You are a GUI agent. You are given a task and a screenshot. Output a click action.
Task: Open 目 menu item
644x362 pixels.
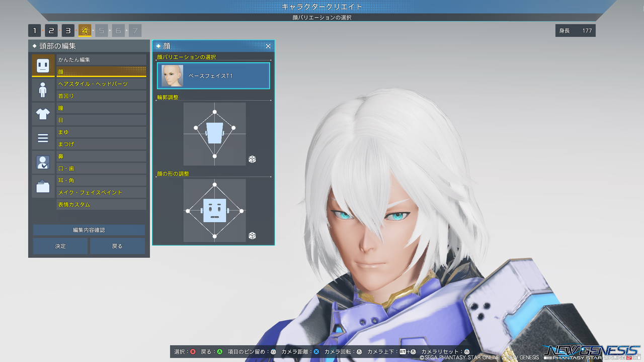[101, 120]
